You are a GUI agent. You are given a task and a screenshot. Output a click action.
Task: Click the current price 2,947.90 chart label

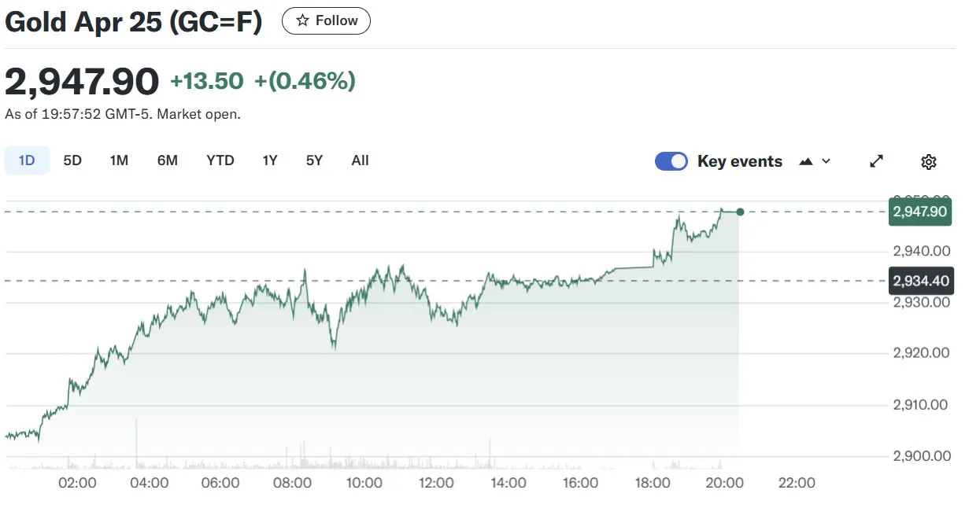point(920,212)
